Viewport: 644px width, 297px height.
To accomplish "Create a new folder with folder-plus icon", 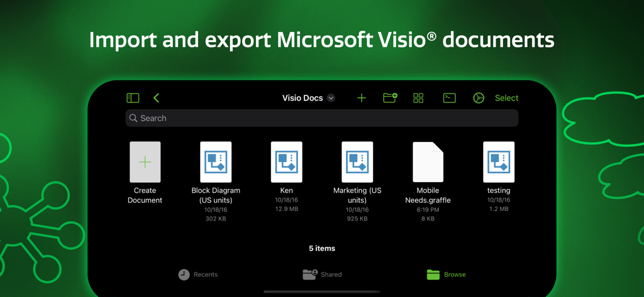I will pyautogui.click(x=390, y=97).
